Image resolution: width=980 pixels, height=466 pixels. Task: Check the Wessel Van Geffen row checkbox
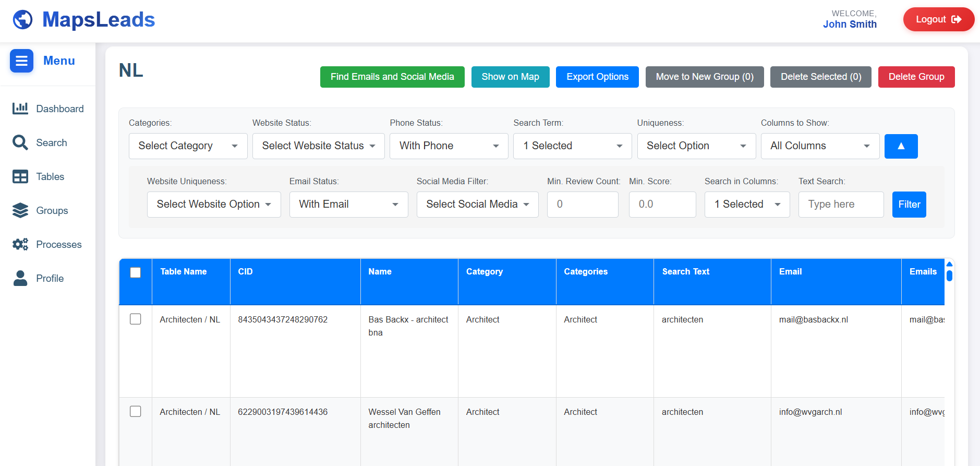point(136,411)
